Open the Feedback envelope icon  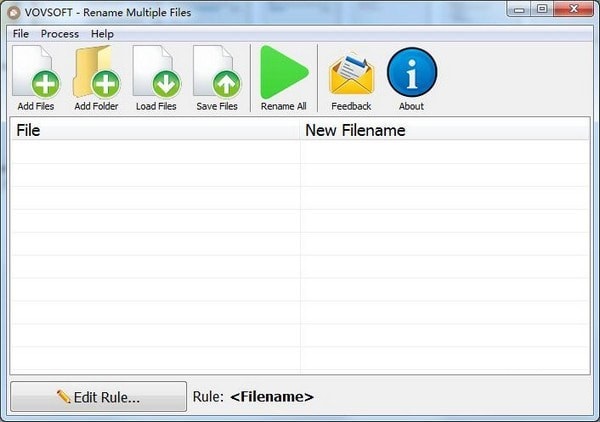[351, 73]
